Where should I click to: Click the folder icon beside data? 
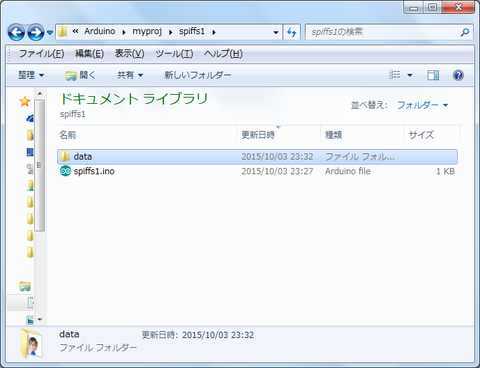(65, 156)
